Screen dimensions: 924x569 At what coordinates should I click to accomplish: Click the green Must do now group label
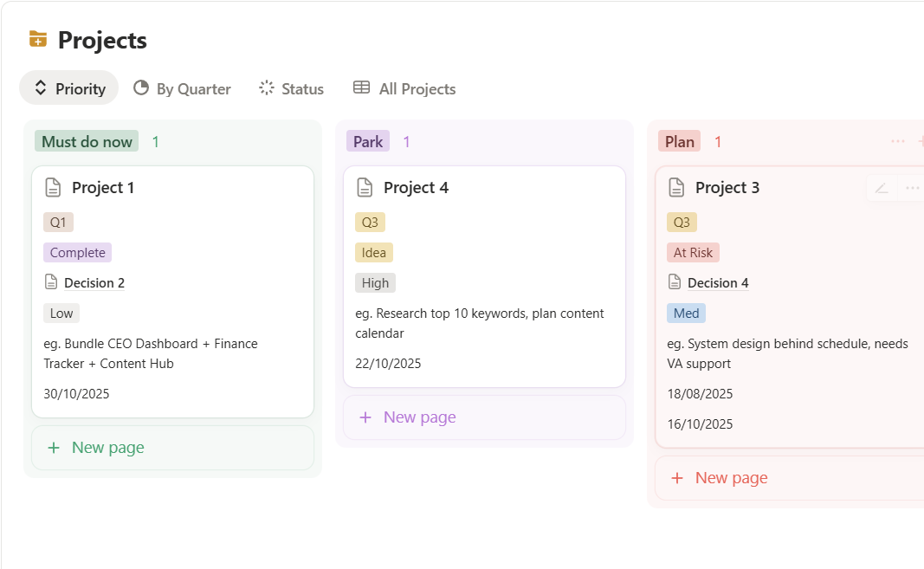[x=87, y=141]
